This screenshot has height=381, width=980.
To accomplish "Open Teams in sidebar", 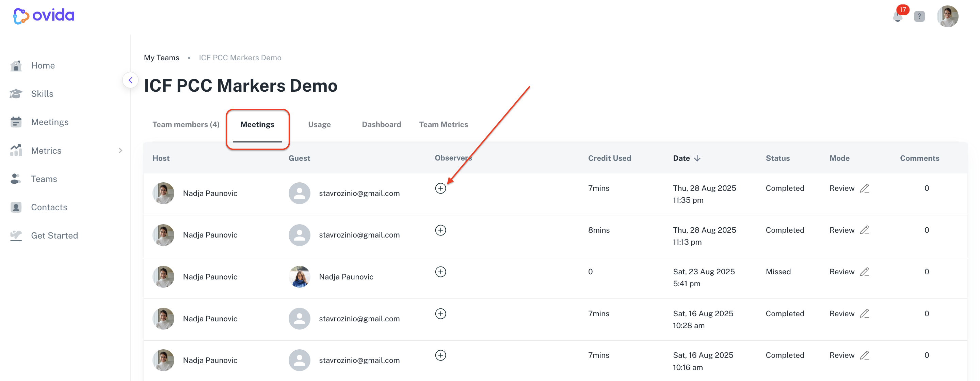I will click(44, 179).
